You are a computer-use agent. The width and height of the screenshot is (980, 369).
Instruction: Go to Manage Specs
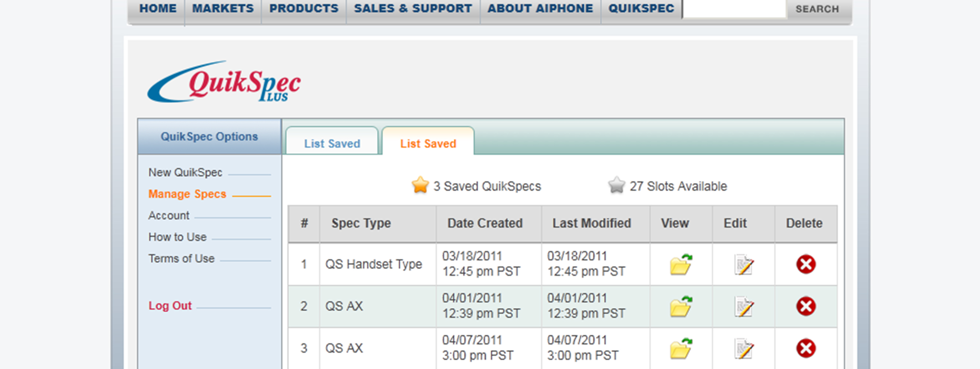click(187, 194)
